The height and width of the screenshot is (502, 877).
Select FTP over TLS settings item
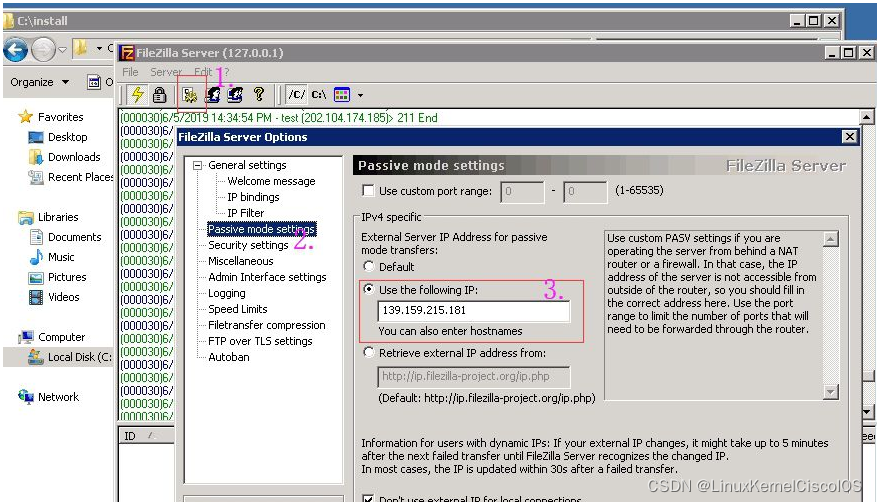260,341
